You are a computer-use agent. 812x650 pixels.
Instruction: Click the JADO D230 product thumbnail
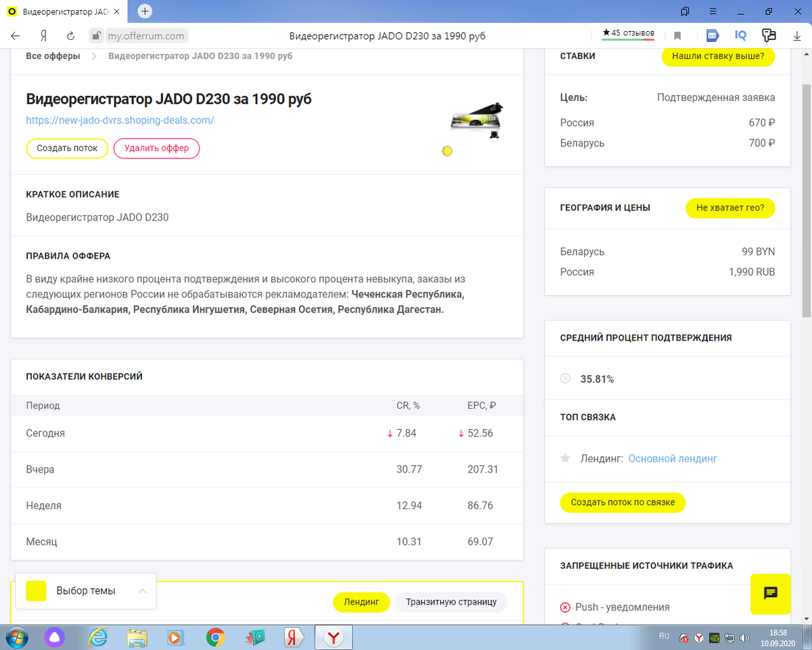[478, 120]
